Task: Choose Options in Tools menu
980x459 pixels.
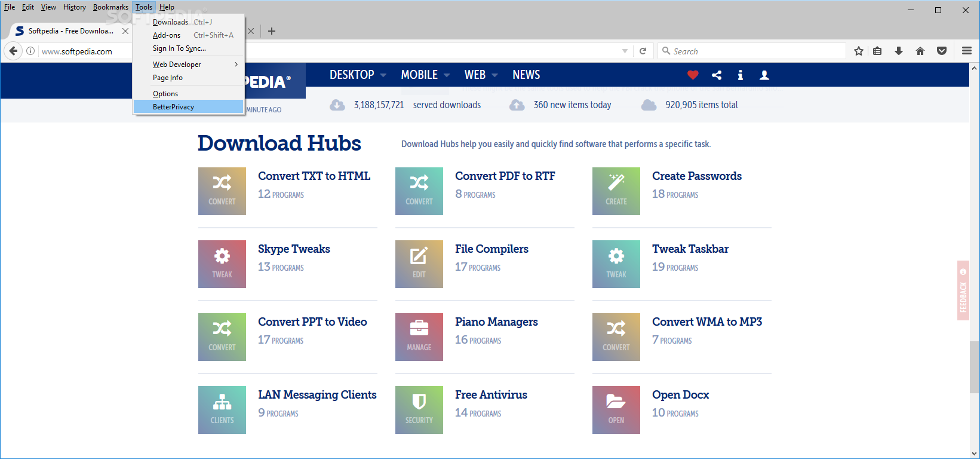Action: [x=189, y=94]
